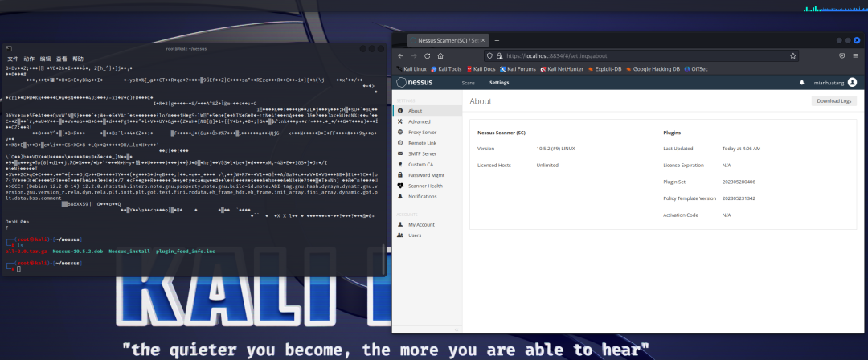Open the 文件 menu in terminal
Image resolution: width=868 pixels, height=360 pixels.
[13, 59]
